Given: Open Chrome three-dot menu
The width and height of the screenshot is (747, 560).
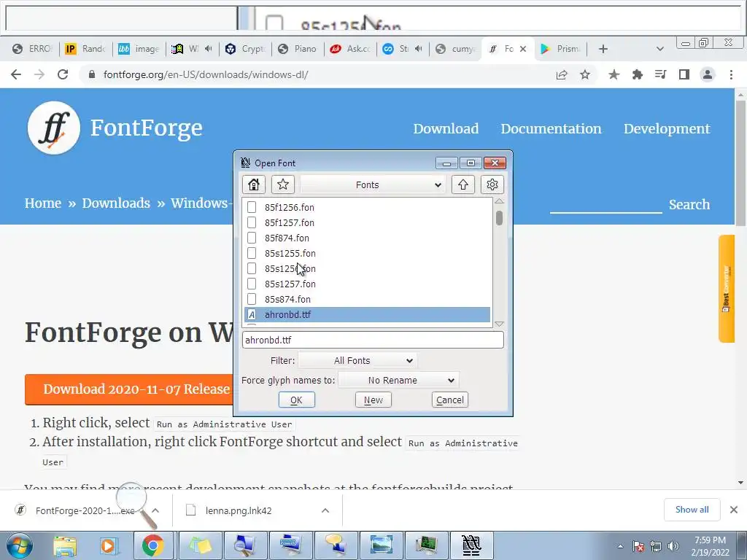Looking at the screenshot, I should pyautogui.click(x=731, y=74).
